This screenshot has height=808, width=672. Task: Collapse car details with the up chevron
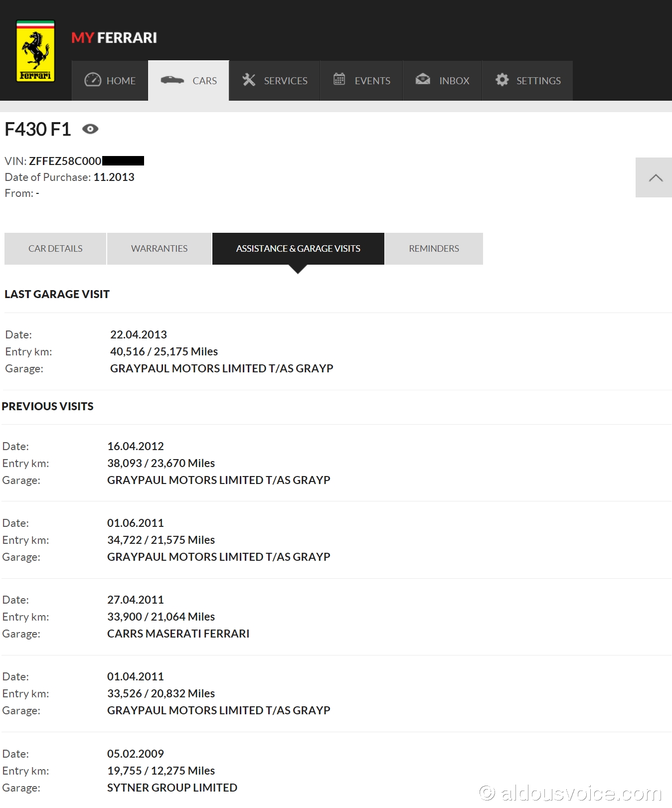655,177
